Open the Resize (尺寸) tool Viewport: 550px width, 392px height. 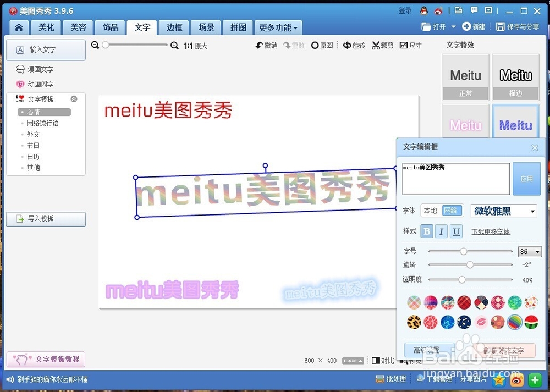coord(411,45)
